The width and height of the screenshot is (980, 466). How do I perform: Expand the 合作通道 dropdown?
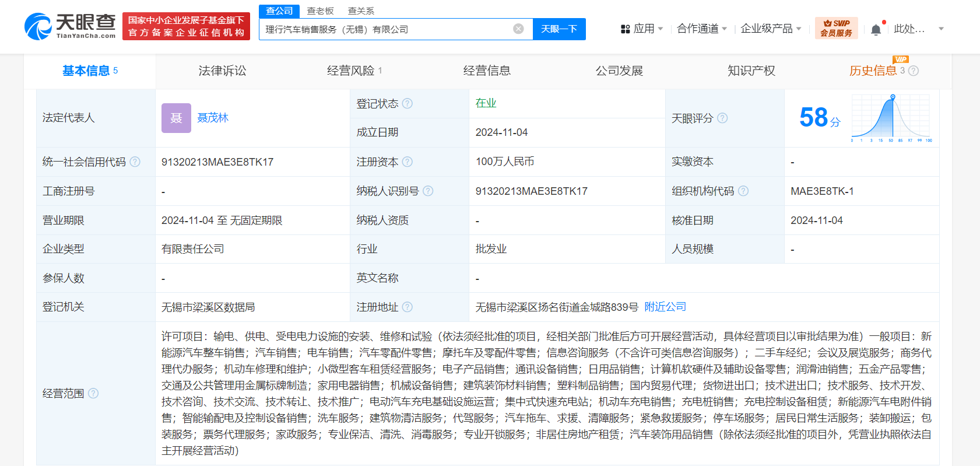click(702, 29)
